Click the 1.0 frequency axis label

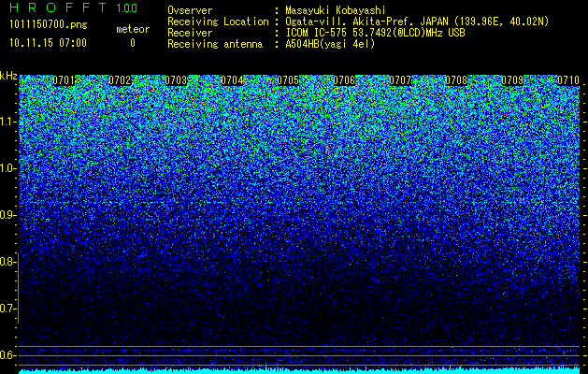(x=8, y=168)
